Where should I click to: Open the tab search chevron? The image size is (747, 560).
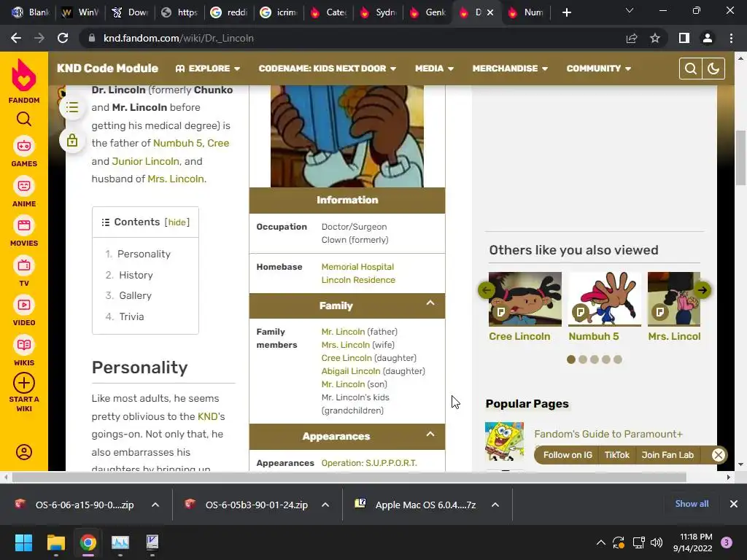[630, 10]
